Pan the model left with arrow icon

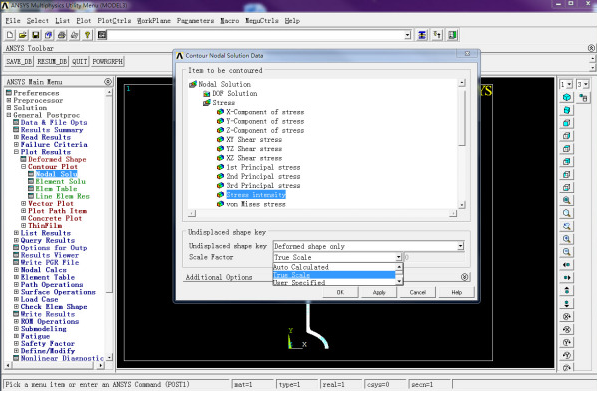[x=567, y=265]
